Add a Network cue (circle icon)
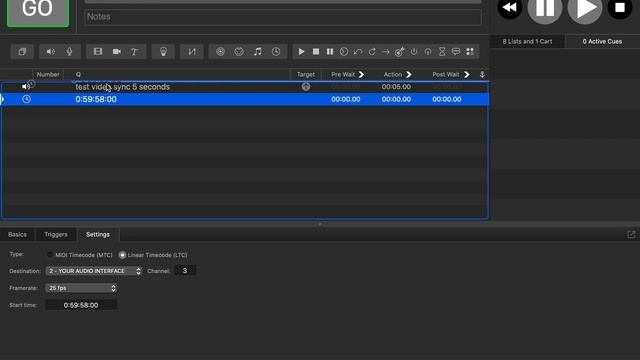The height and width of the screenshot is (360, 640). [x=220, y=52]
